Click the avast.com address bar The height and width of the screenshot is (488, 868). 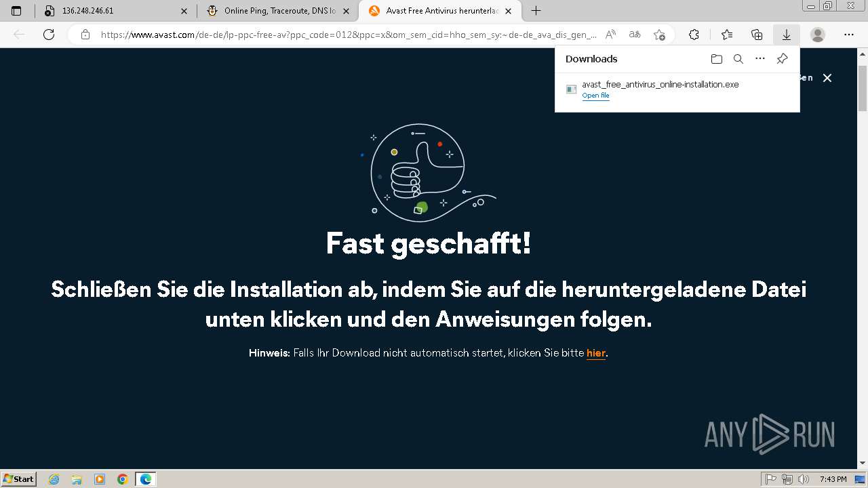tap(349, 35)
